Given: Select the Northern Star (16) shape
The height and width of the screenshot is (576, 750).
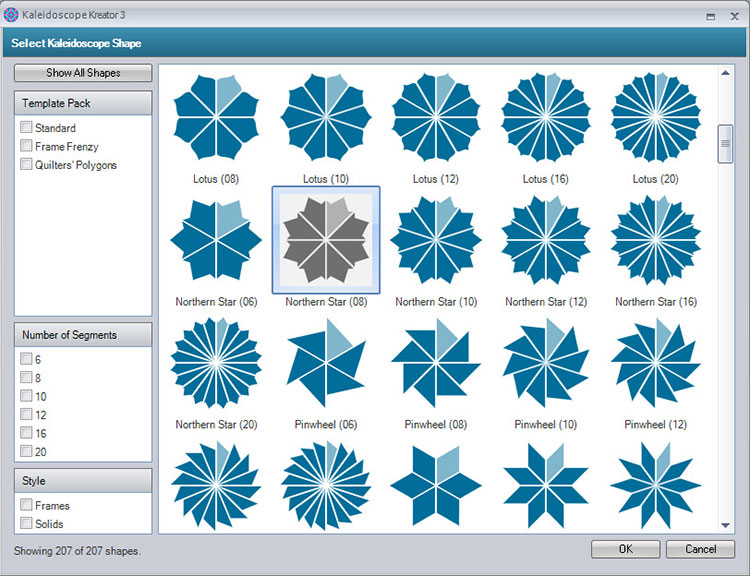Looking at the screenshot, I should [x=656, y=240].
